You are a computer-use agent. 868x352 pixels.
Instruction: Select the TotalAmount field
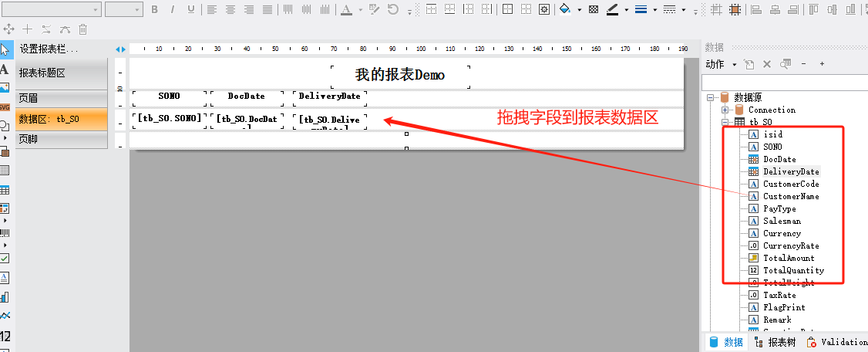(x=789, y=258)
